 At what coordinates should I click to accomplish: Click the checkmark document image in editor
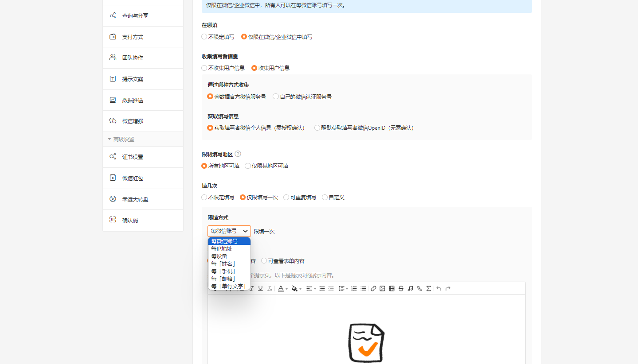pos(366,343)
